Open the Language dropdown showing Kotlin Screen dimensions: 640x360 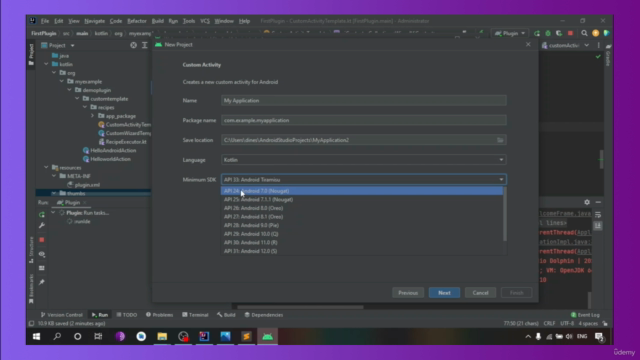[364, 160]
